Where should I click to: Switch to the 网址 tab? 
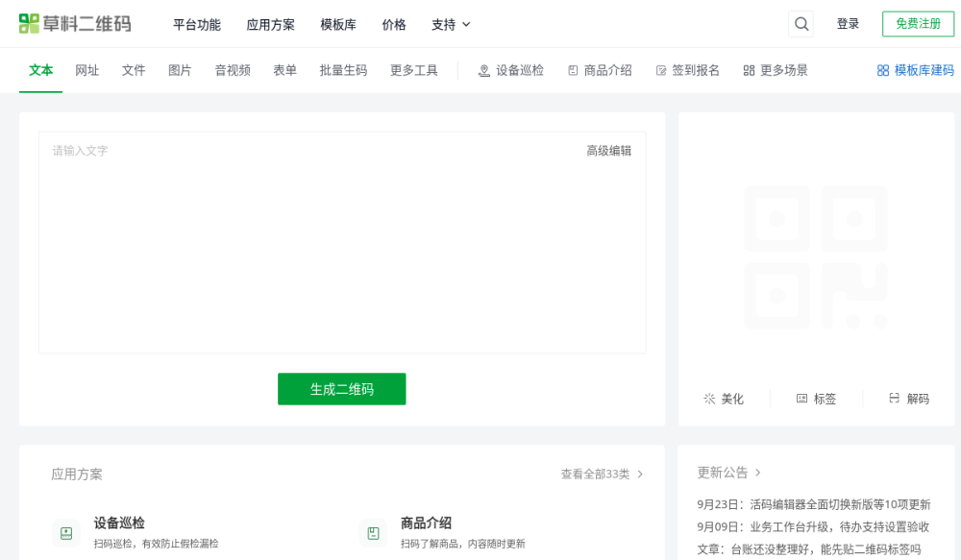click(87, 70)
